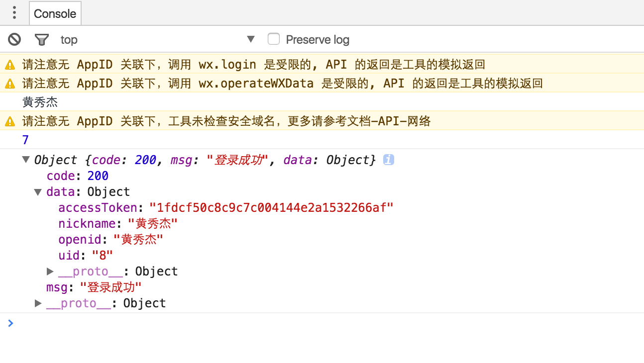The image size is (644, 363).
Task: Collapse the data Object node
Action: 37,191
